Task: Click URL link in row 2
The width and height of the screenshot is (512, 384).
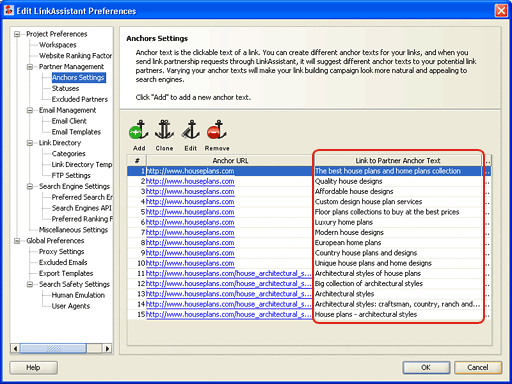Action: tap(190, 181)
